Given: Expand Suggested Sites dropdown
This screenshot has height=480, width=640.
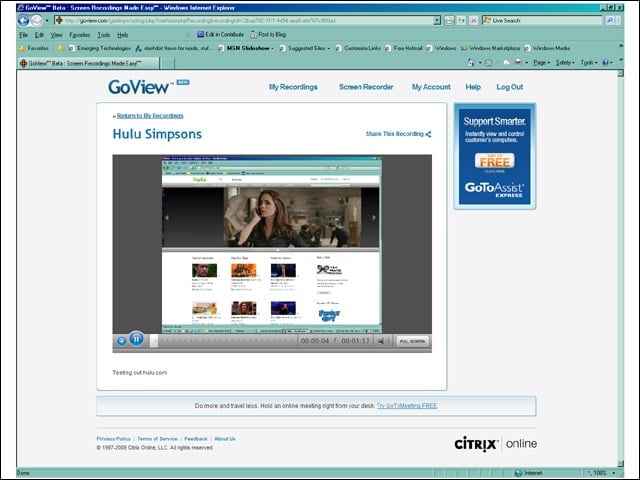Looking at the screenshot, I should coord(329,49).
